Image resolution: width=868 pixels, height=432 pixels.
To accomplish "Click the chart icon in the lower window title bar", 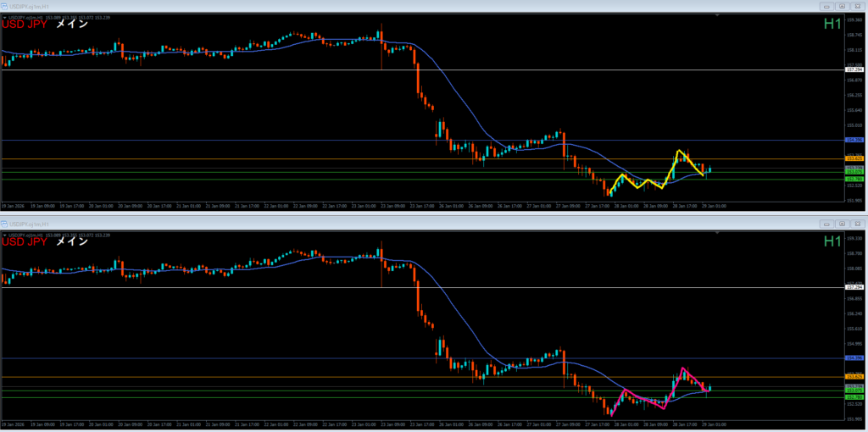I will coord(5,224).
